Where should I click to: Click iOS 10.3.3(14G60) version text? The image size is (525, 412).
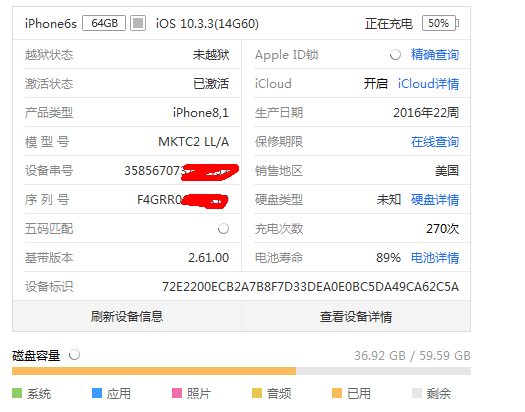[207, 24]
